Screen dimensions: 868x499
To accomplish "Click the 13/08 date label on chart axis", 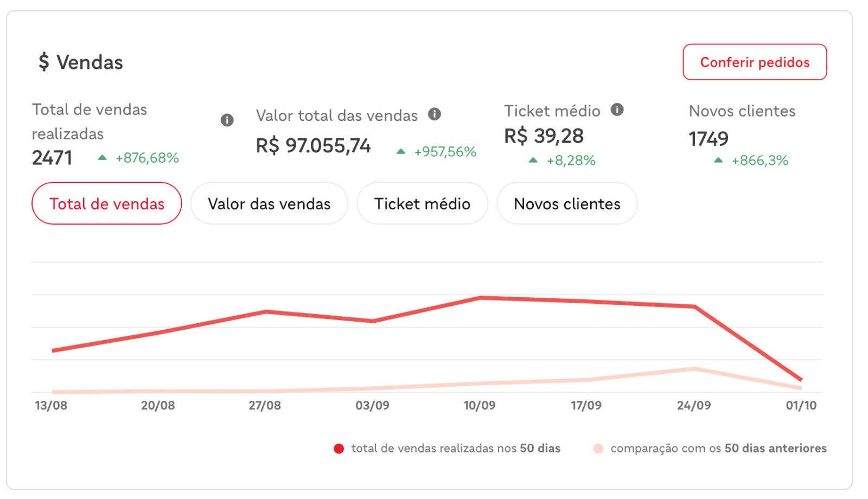I will coord(51,405).
